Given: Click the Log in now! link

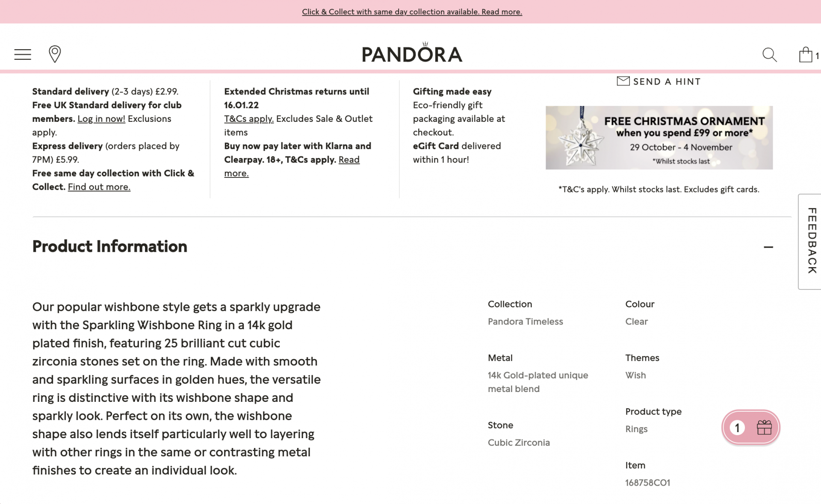Looking at the screenshot, I should click(101, 118).
